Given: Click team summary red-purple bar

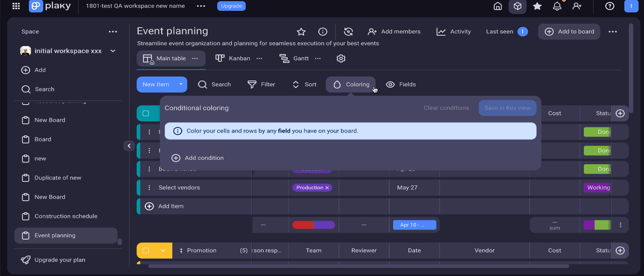Looking at the screenshot, I should 313,225.
